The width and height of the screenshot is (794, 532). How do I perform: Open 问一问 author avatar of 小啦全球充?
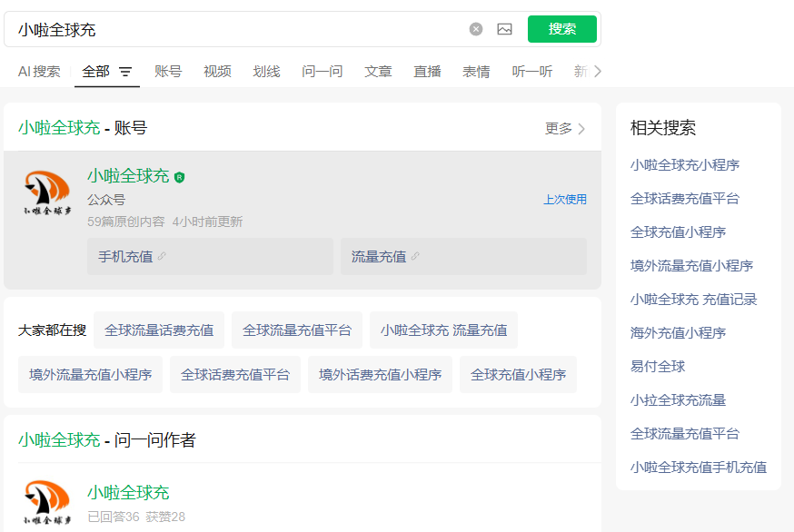pyautogui.click(x=47, y=503)
